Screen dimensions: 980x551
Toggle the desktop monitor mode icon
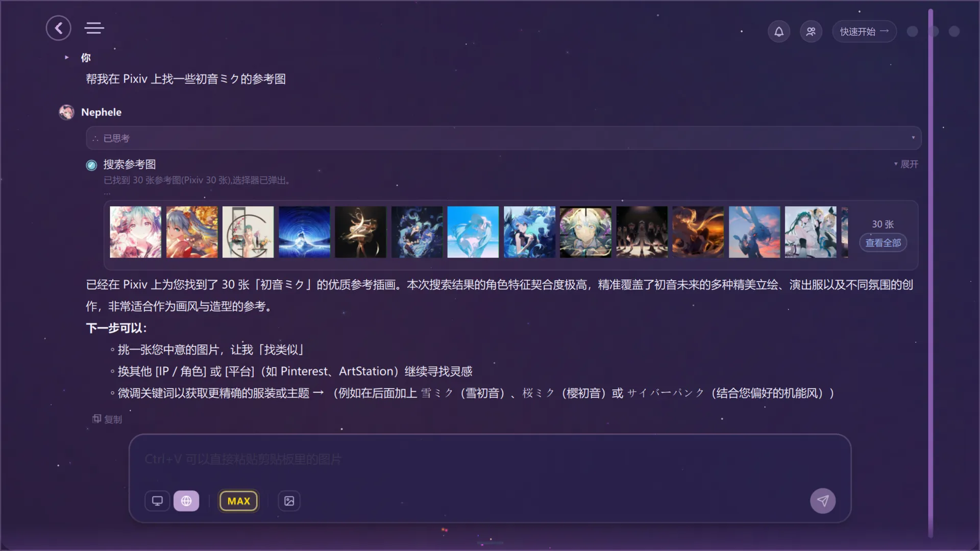point(157,501)
